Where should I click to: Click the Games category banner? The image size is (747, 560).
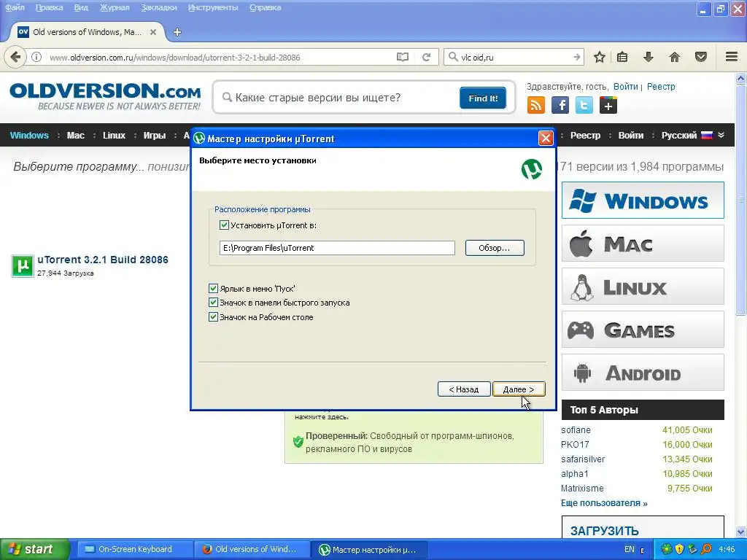pos(643,329)
